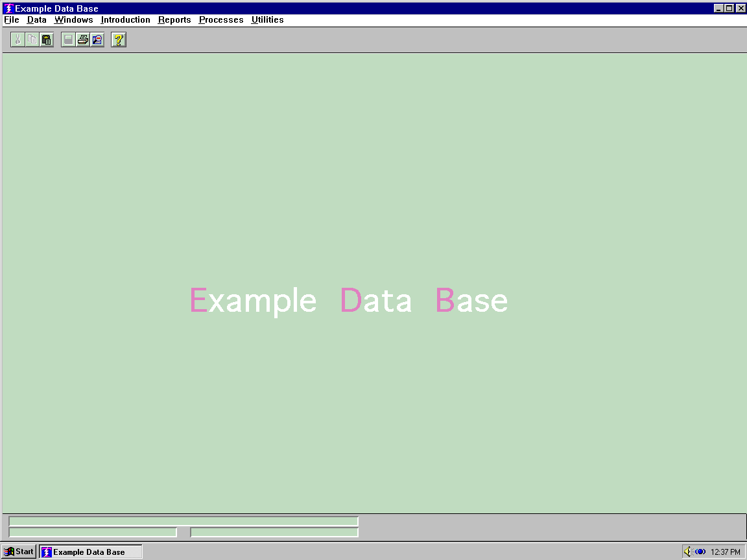Click the Save disk toolbar icon

click(x=68, y=40)
